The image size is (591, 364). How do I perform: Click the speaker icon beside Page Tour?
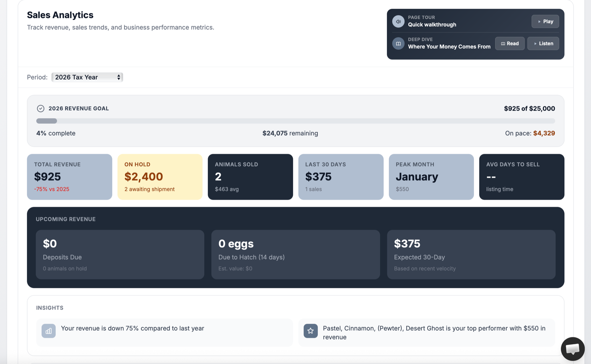point(398,21)
